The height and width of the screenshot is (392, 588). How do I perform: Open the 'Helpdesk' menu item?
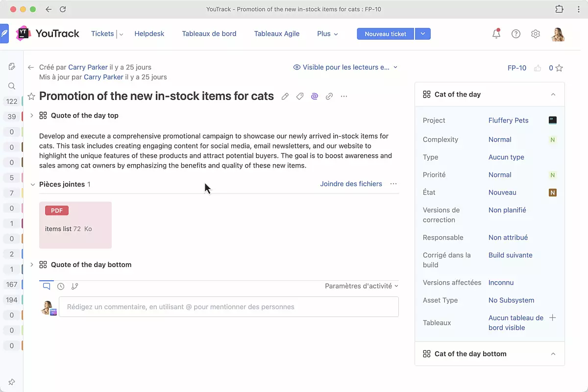click(149, 34)
